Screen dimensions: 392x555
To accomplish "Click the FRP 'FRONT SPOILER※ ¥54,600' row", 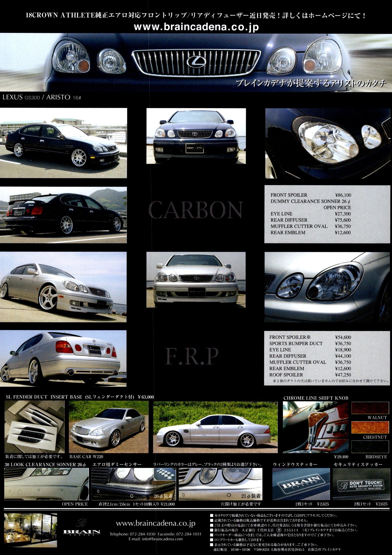I will click(310, 337).
